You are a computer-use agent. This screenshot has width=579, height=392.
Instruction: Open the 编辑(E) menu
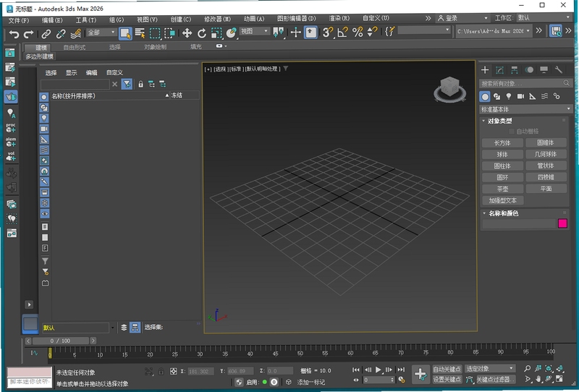tap(52, 20)
